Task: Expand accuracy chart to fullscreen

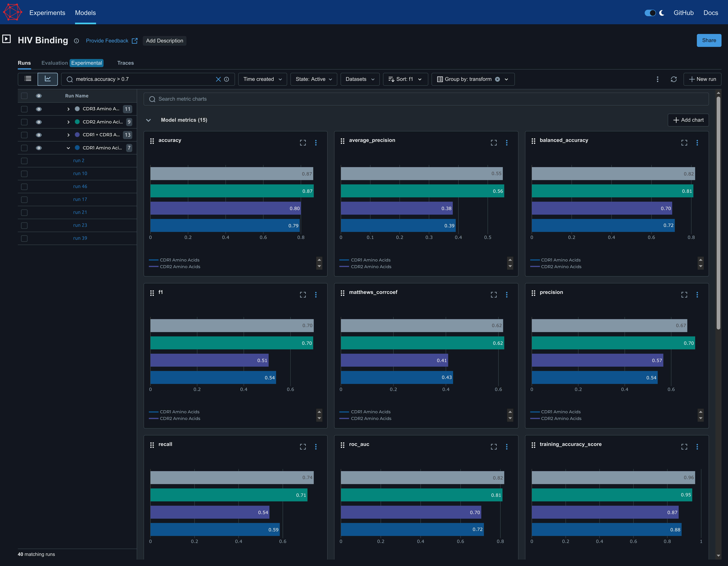Action: coord(303,143)
